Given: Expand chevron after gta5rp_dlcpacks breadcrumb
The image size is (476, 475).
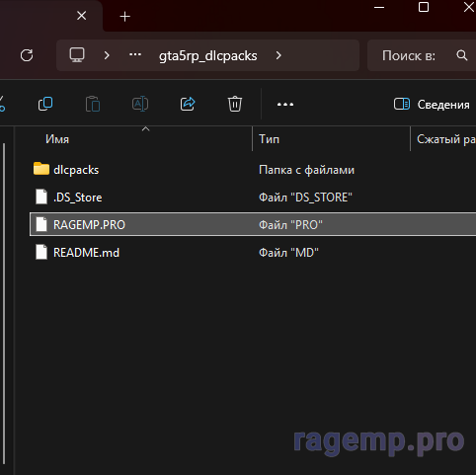Looking at the screenshot, I should [278, 55].
